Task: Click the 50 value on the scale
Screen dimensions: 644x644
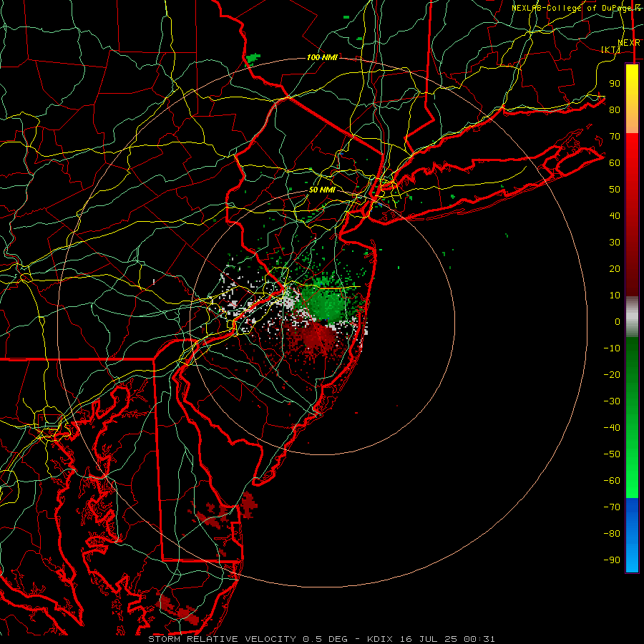Action: click(x=615, y=190)
